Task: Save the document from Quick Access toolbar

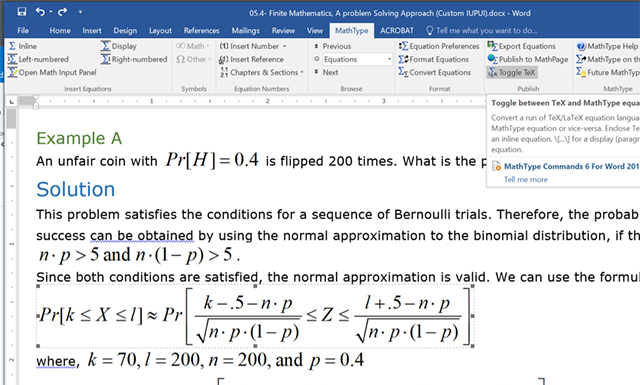Action: tap(22, 11)
